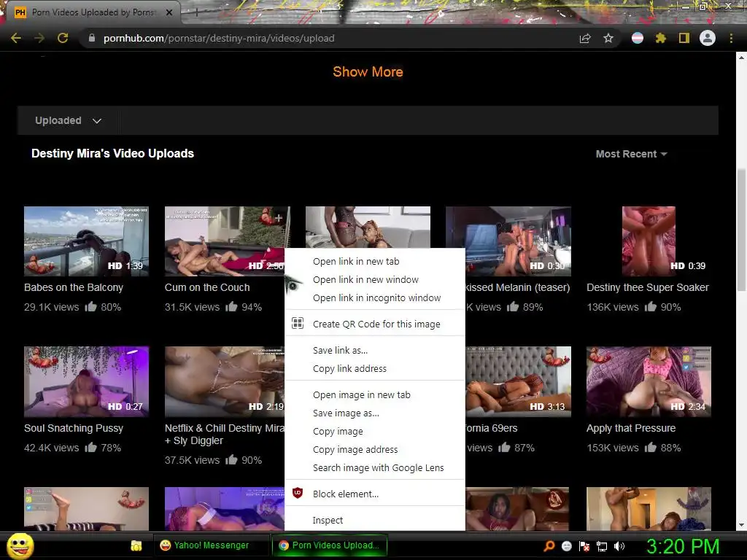View site information via the padlock icon

[92, 38]
